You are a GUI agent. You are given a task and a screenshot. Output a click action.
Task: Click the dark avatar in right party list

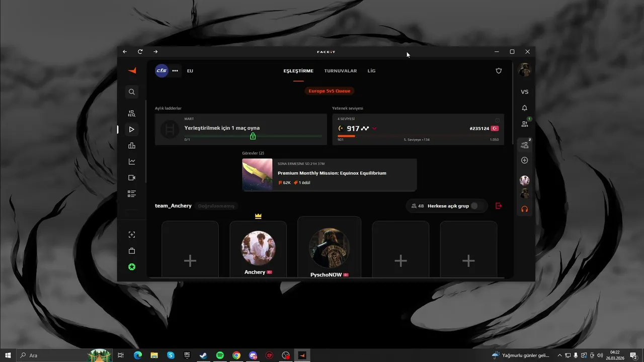[525, 194]
